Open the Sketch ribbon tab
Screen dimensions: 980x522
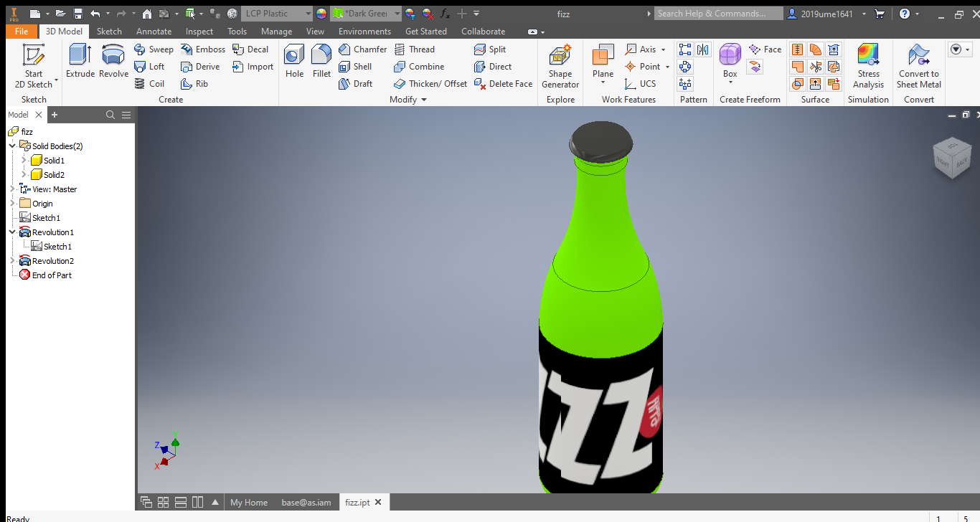(x=109, y=32)
